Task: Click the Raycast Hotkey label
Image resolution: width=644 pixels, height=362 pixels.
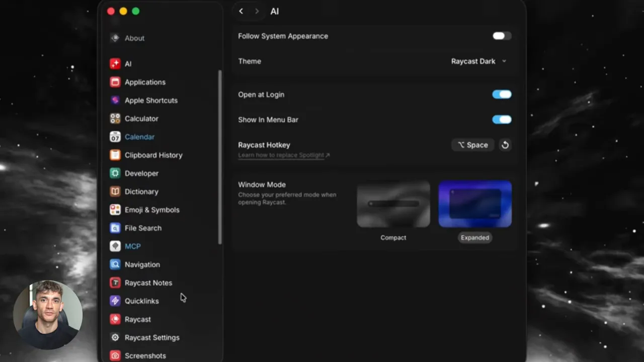Action: tap(264, 145)
